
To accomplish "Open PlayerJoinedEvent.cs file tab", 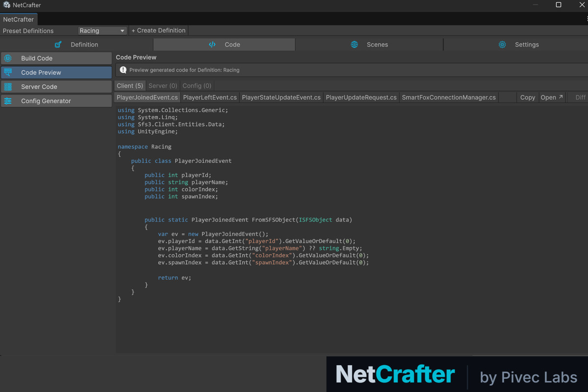I will (147, 98).
